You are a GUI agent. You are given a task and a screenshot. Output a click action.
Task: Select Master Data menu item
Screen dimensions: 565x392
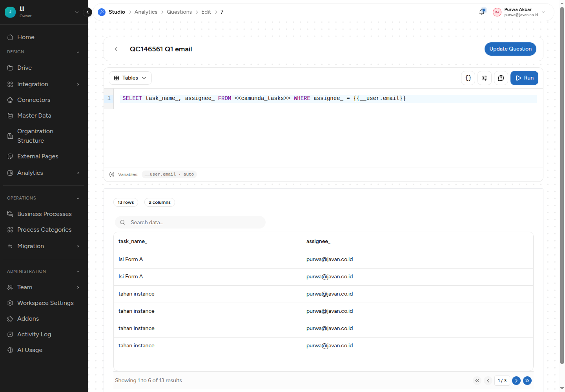pos(44,116)
